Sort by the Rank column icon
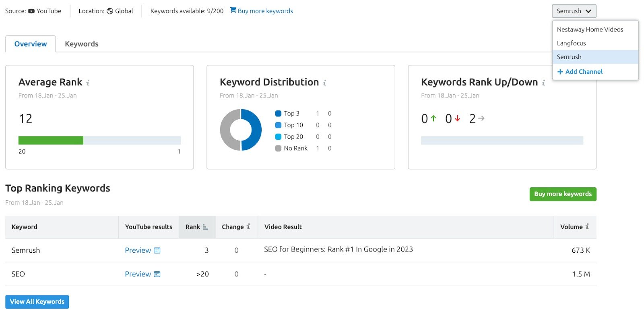Image resolution: width=644 pixels, height=320 pixels. (205, 227)
